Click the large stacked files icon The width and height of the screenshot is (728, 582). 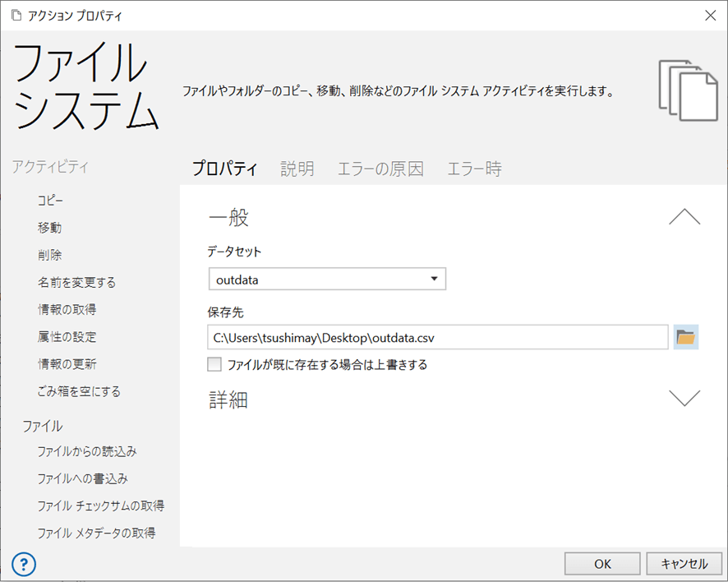pos(688,90)
